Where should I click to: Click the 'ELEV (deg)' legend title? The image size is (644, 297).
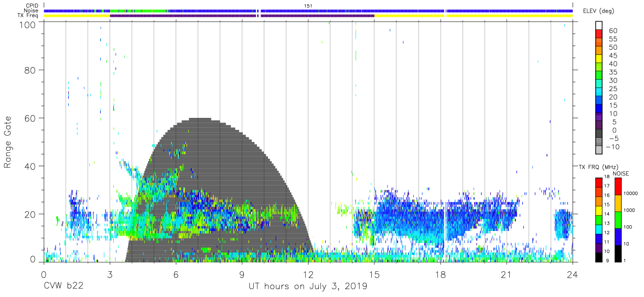[599, 10]
